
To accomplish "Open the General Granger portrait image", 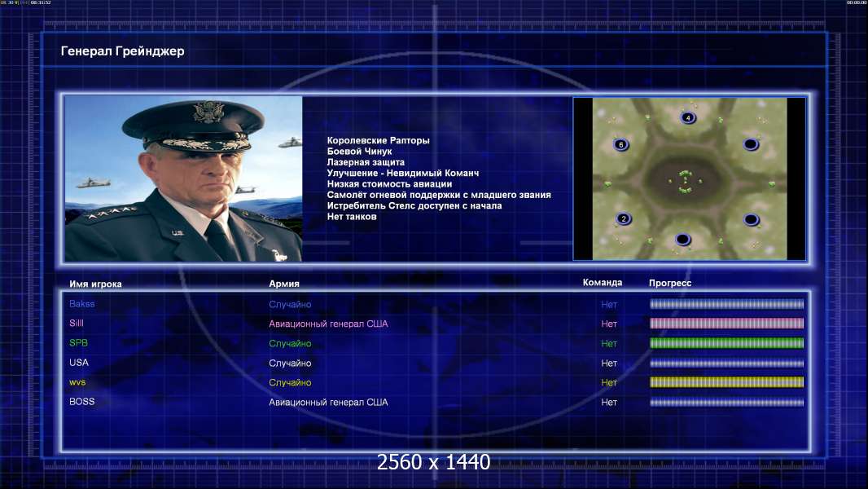I will 183,178.
